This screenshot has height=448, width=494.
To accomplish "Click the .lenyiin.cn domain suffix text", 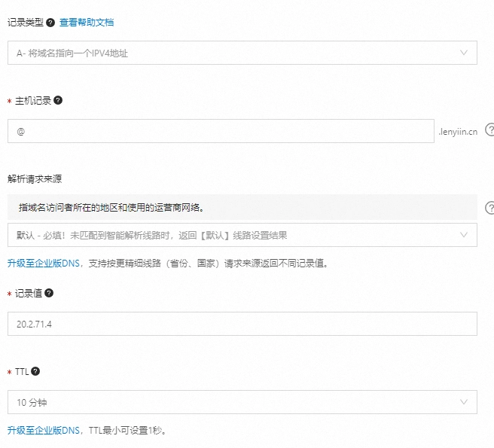I will (457, 132).
